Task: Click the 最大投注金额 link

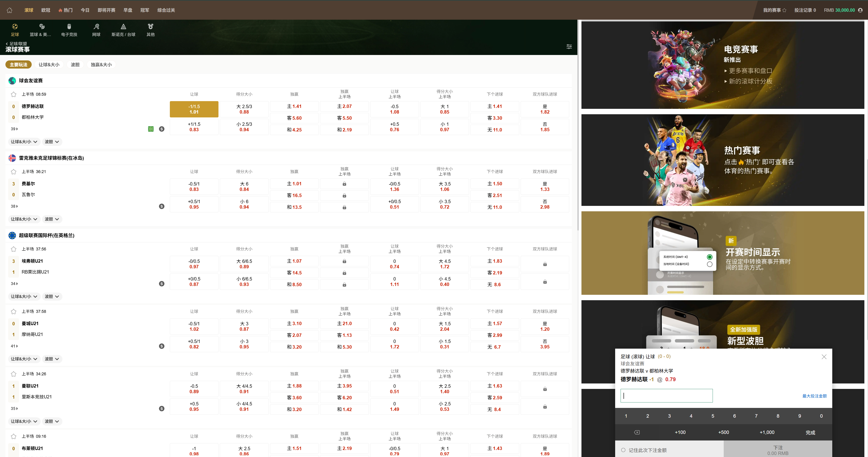Action: click(x=814, y=396)
